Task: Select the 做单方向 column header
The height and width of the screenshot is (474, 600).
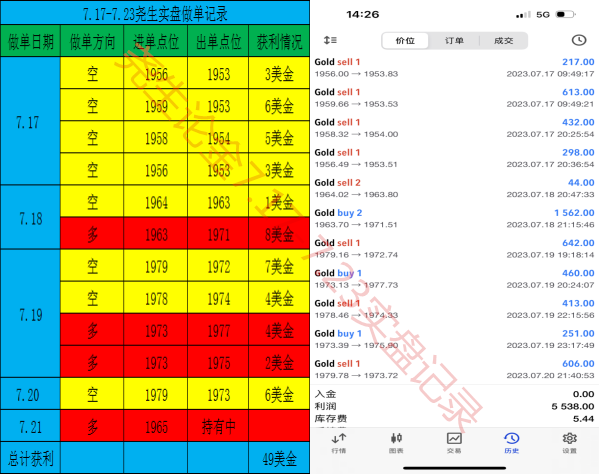Action: pos(92,41)
